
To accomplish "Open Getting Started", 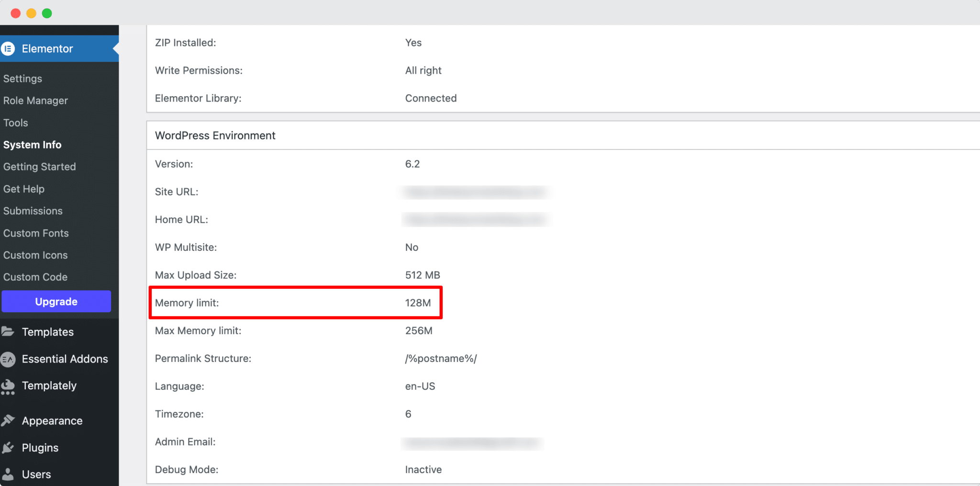I will tap(40, 167).
